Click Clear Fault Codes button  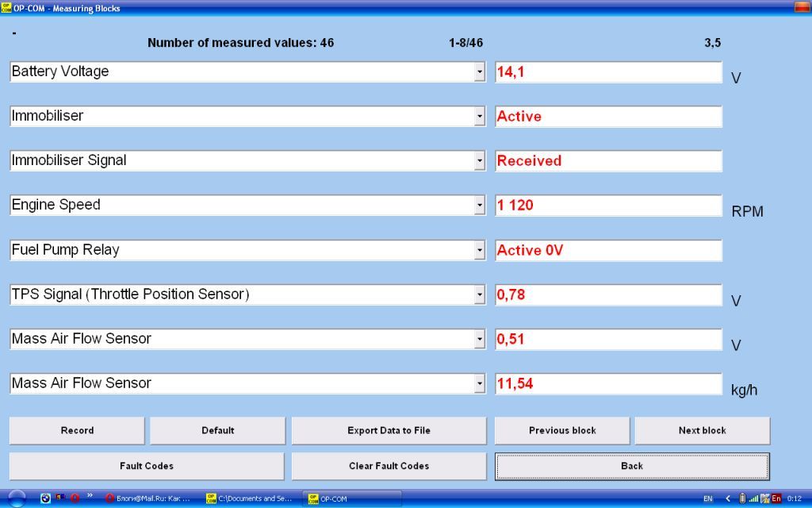click(x=389, y=466)
